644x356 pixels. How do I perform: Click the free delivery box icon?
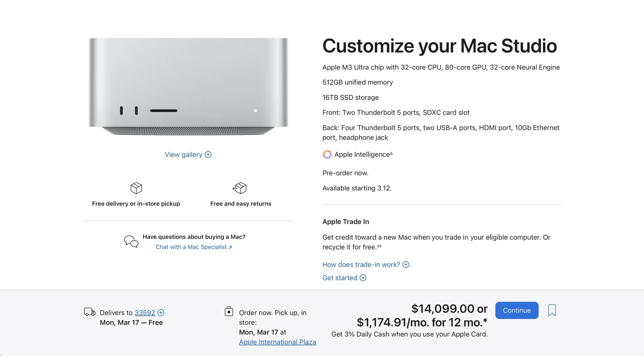136,188
